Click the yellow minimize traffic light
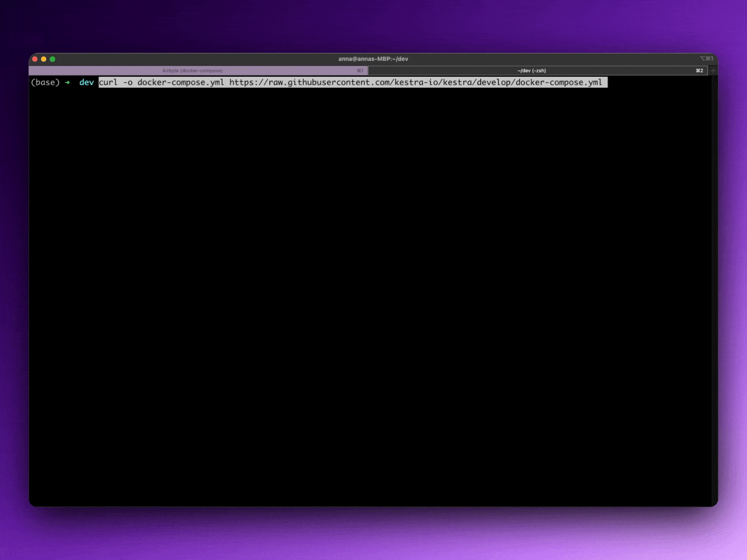747x560 pixels. pos(44,59)
